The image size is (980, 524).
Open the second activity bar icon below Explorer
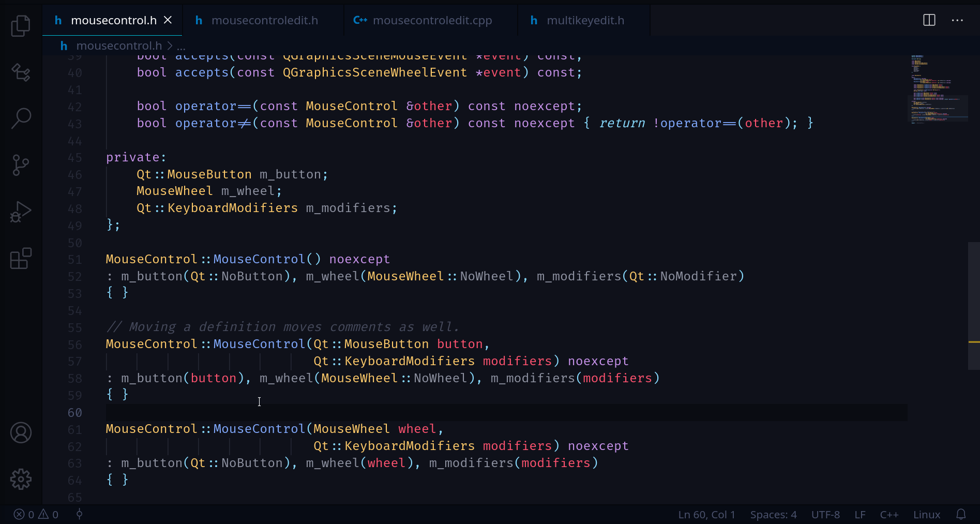[x=21, y=72]
